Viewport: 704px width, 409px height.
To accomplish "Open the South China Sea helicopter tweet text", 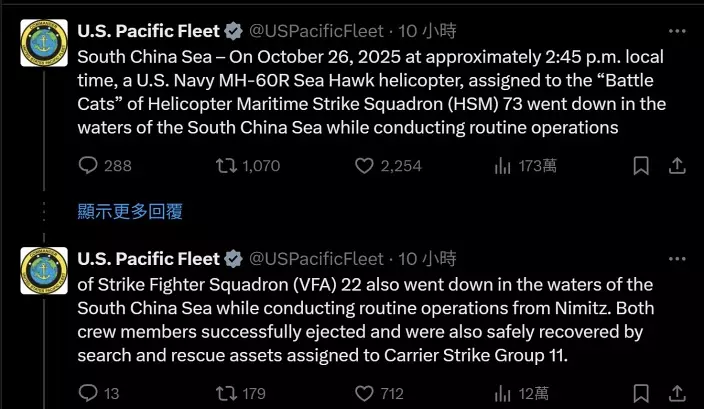I will point(370,92).
